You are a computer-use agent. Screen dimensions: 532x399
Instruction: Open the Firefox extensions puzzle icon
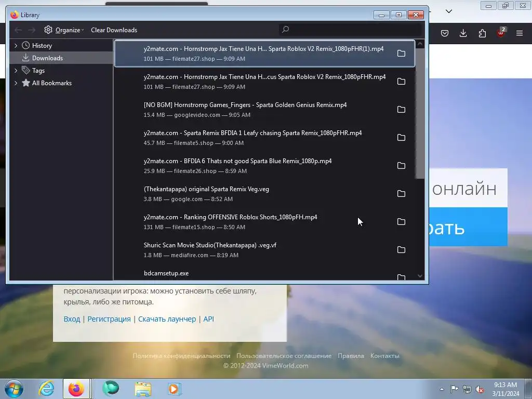(482, 33)
